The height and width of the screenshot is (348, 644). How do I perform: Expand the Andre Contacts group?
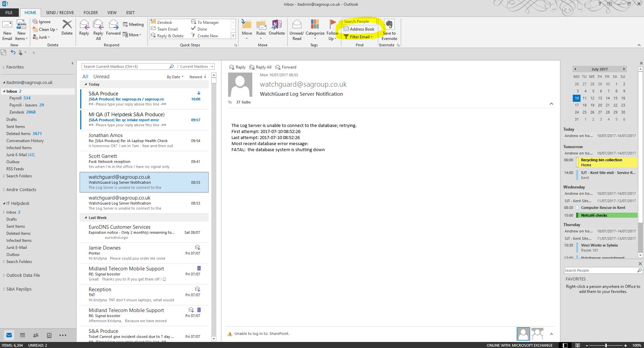(x=4, y=190)
